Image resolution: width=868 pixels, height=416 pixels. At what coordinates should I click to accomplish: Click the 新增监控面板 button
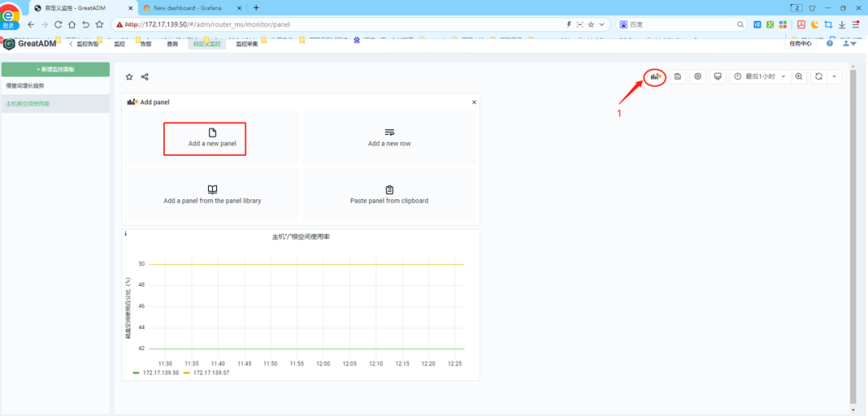click(x=55, y=69)
